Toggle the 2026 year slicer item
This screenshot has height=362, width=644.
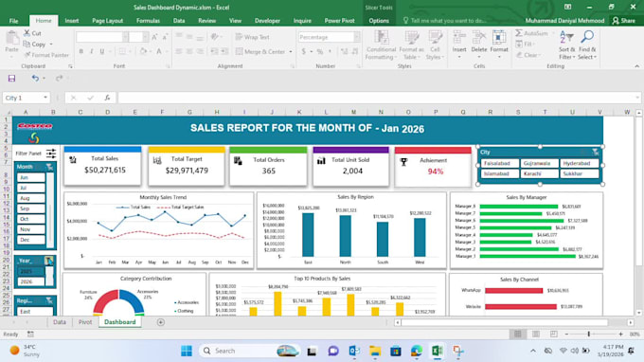(31, 281)
